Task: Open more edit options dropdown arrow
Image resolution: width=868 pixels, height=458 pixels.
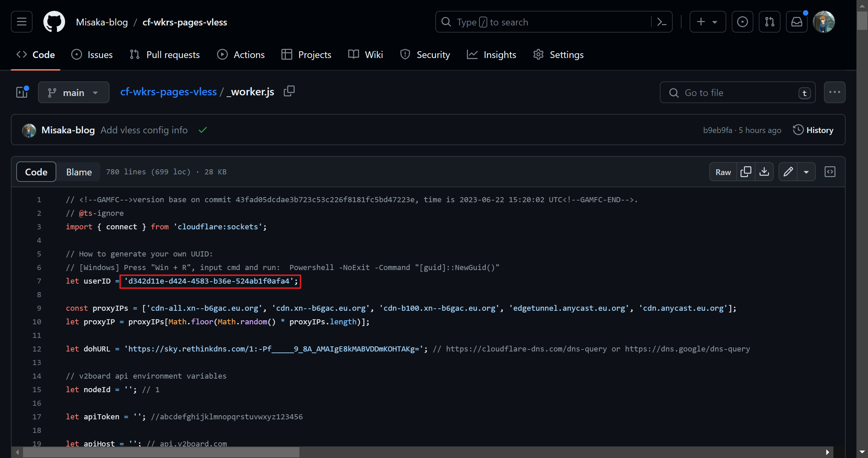Action: pyautogui.click(x=806, y=172)
